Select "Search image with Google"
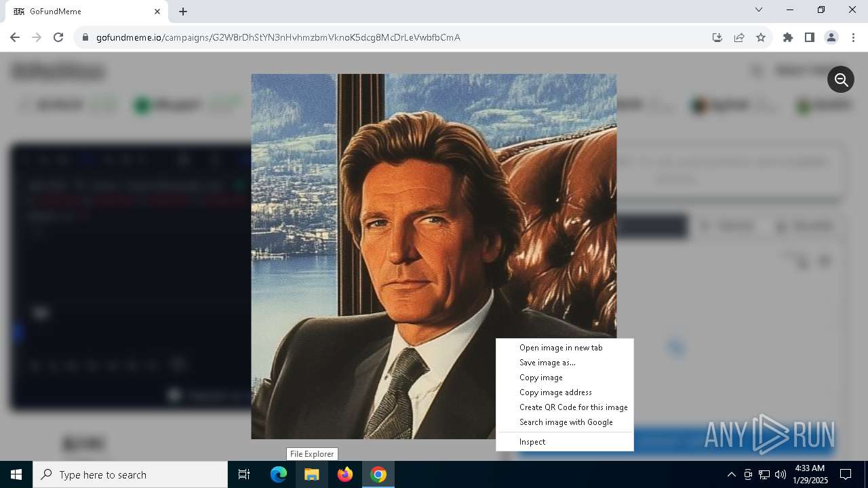 pos(565,422)
